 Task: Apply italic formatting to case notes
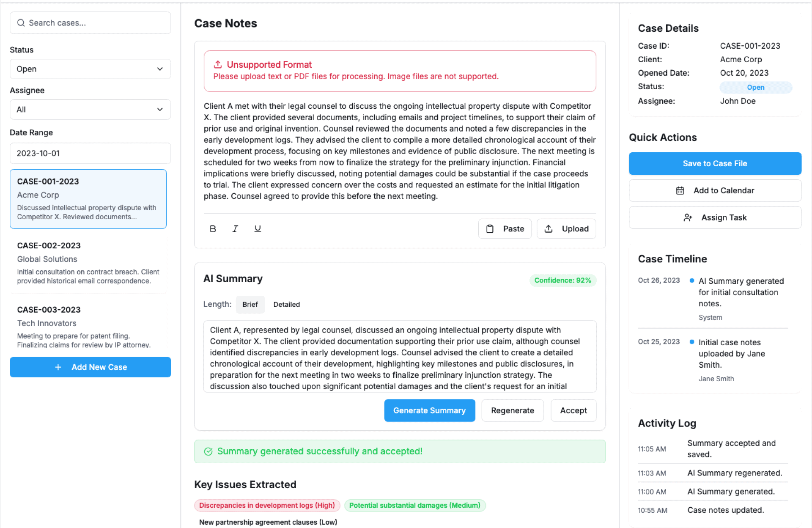coord(235,229)
